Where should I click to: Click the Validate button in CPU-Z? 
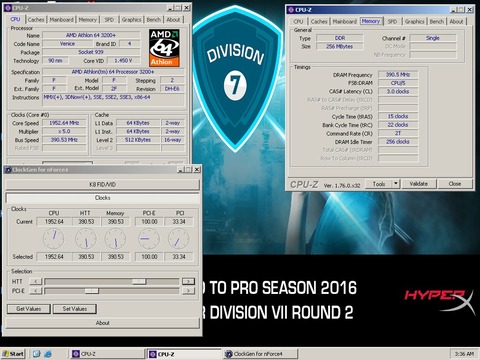(x=419, y=184)
